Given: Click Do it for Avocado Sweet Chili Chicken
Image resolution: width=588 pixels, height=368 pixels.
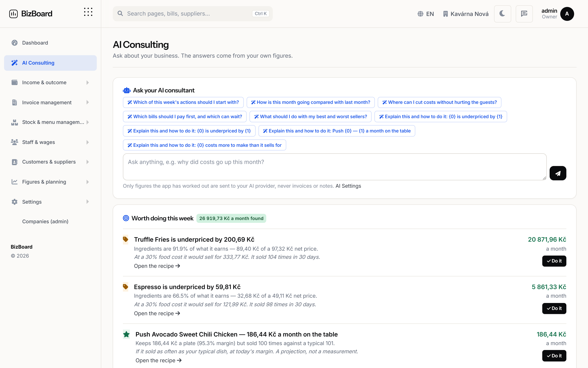Looking at the screenshot, I should pyautogui.click(x=554, y=356).
